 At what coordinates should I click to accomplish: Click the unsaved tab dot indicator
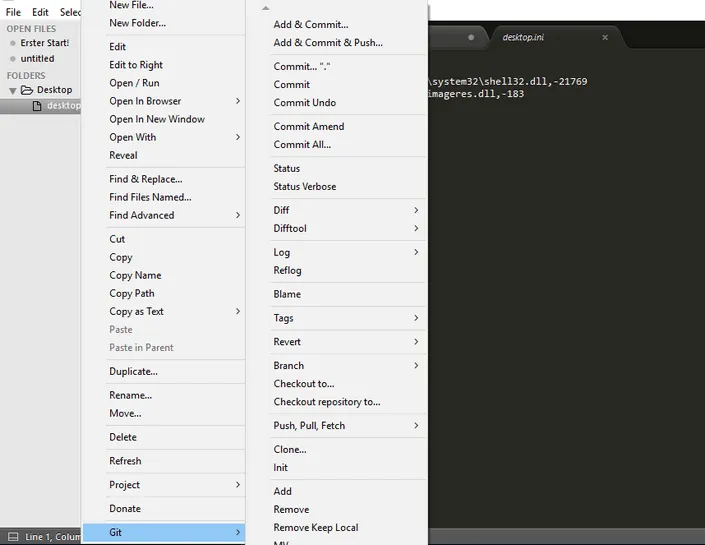[471, 37]
